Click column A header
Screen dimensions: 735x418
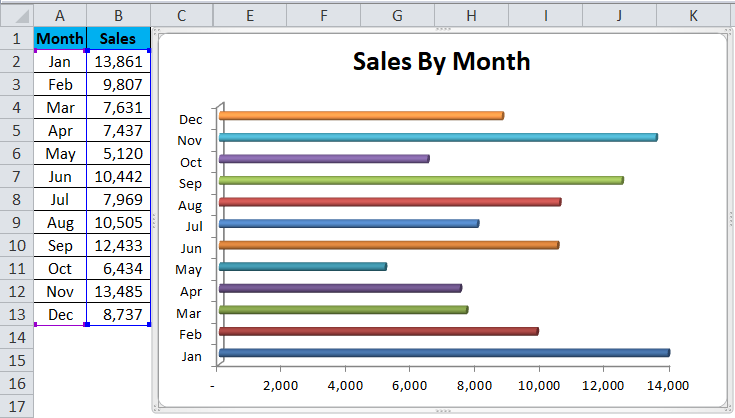(x=60, y=14)
